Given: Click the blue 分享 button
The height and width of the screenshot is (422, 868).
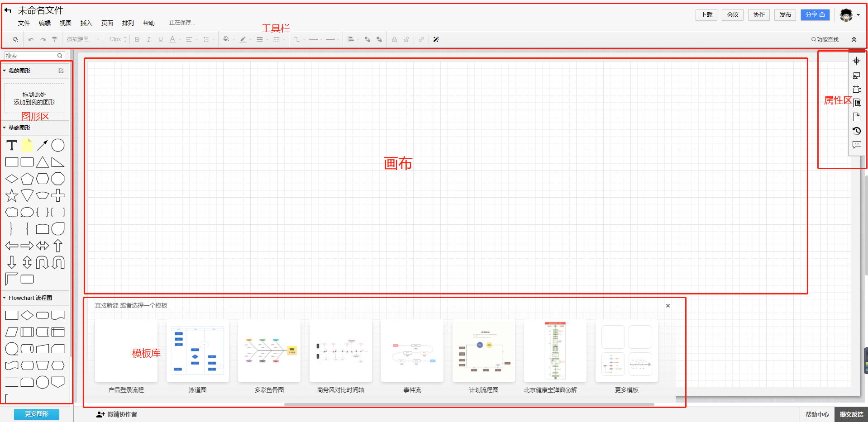Looking at the screenshot, I should [x=815, y=15].
